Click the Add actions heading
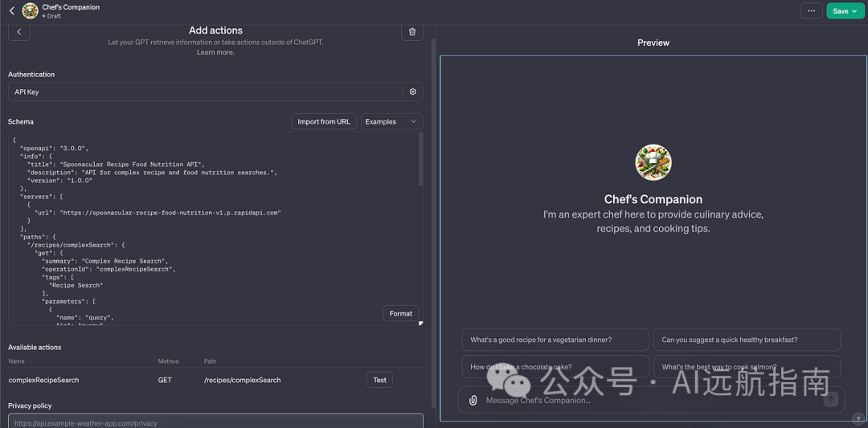 tap(215, 31)
